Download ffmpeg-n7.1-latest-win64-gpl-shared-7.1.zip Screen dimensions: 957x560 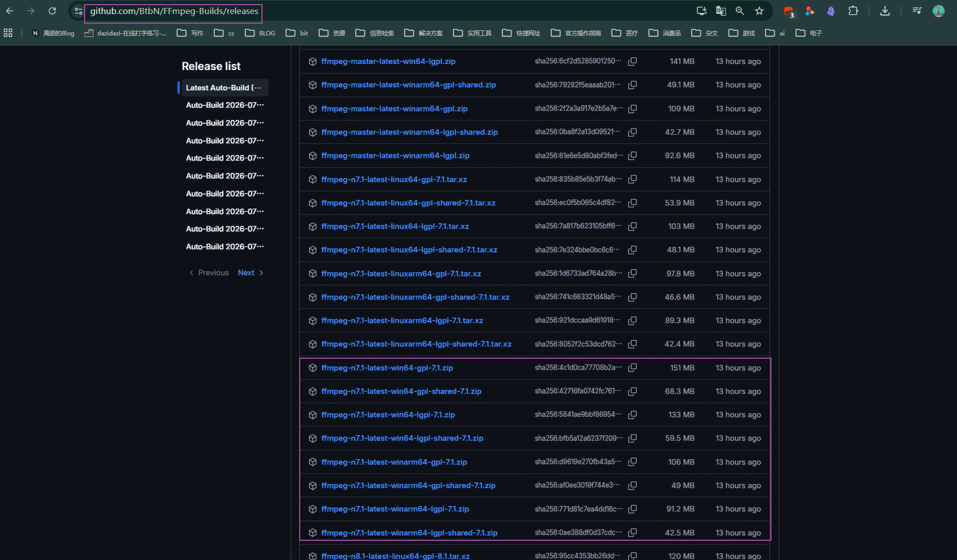401,391
